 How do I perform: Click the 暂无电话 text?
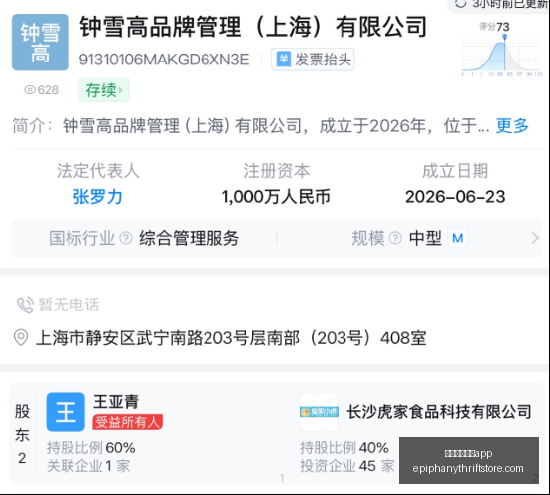69,305
